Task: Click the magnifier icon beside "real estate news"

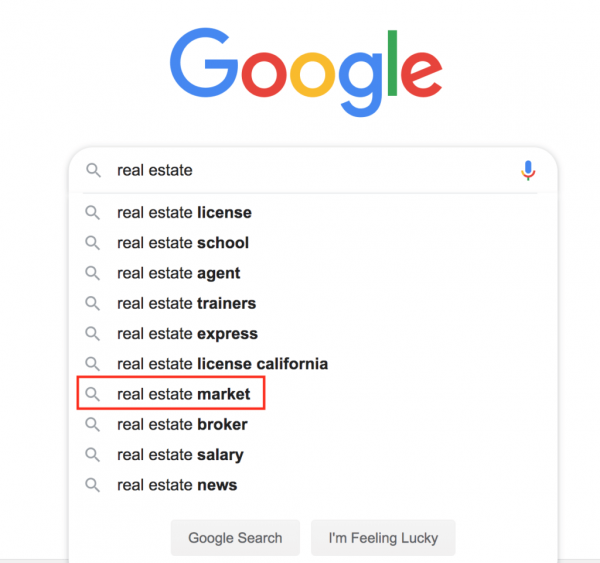Action: click(x=93, y=485)
